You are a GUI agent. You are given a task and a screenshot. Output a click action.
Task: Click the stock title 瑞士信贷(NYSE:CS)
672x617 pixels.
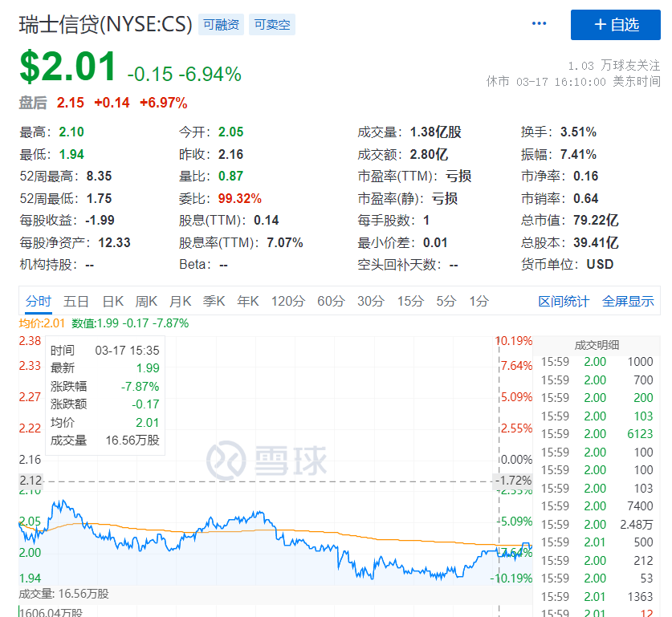coord(105,24)
